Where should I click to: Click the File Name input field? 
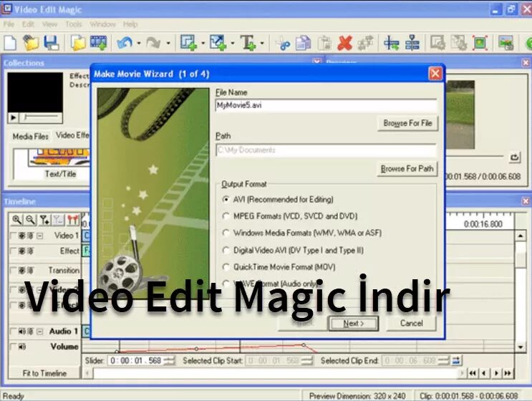(326, 105)
